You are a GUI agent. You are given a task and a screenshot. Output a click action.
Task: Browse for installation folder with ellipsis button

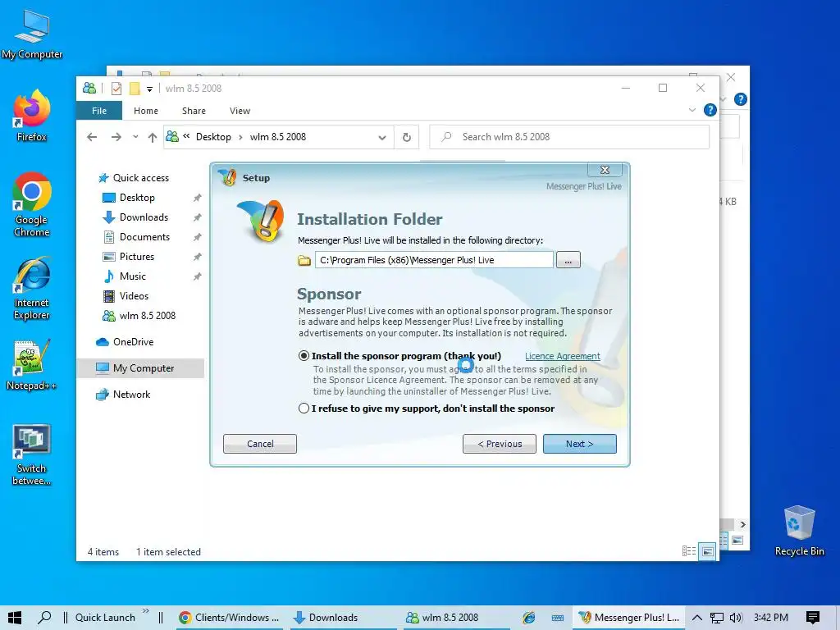coord(568,260)
